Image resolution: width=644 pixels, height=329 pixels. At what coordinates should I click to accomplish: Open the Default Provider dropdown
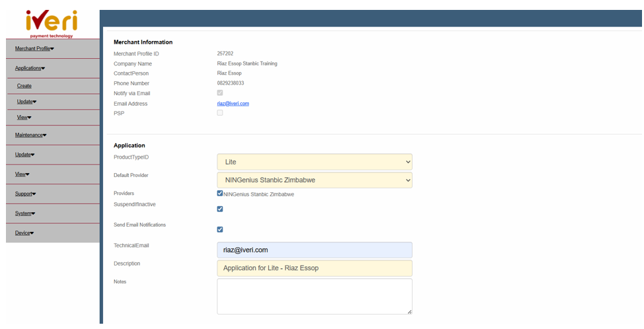(x=314, y=180)
